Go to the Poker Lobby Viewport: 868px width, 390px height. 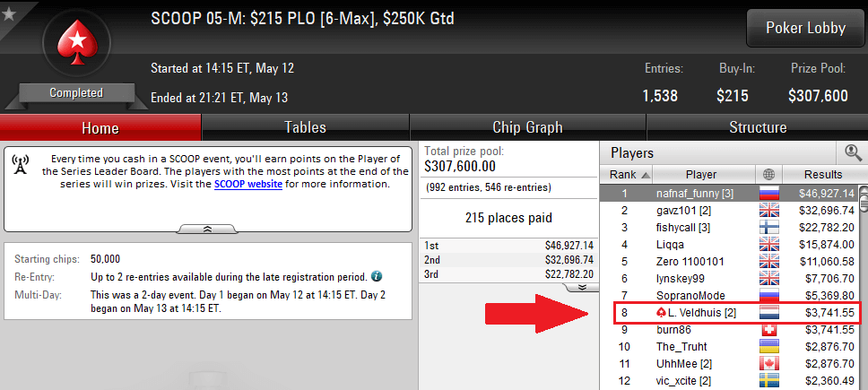(x=805, y=28)
